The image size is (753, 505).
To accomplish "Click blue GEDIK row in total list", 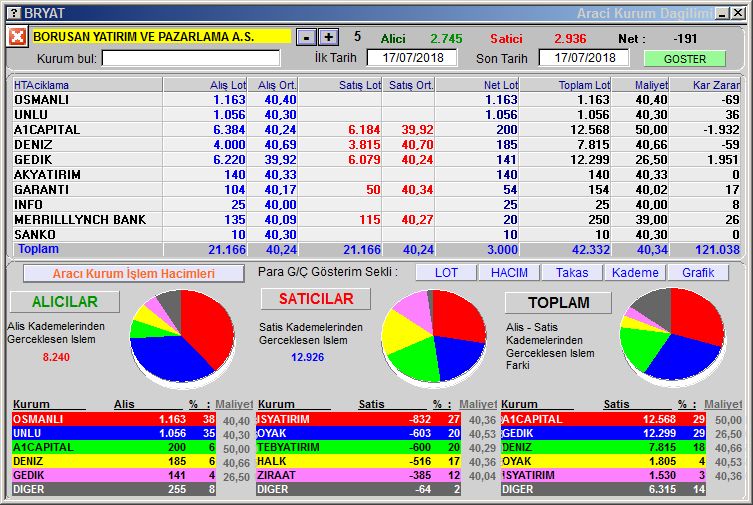I will (603, 433).
